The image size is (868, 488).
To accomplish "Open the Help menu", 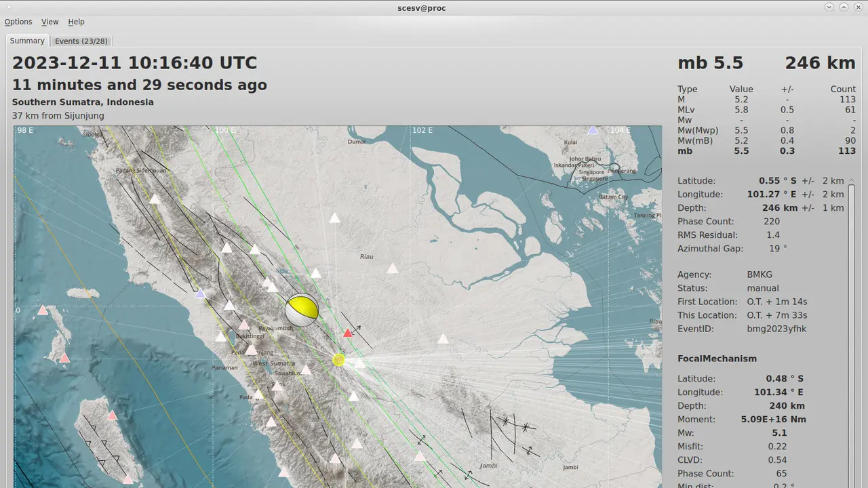I will [76, 22].
